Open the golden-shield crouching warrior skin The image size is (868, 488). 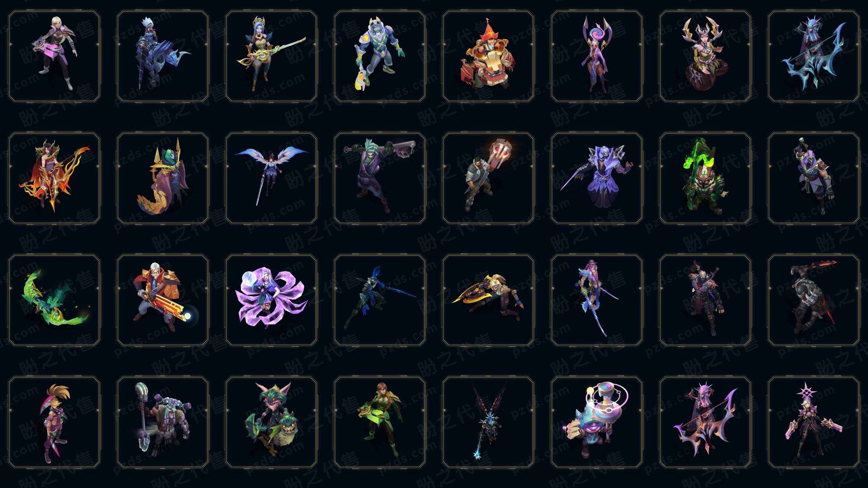488,300
